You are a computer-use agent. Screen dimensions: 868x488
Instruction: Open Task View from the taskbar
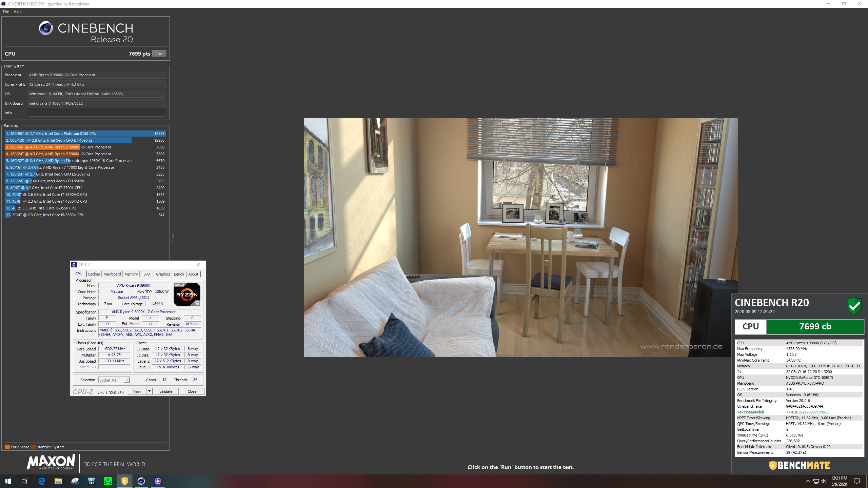24,481
